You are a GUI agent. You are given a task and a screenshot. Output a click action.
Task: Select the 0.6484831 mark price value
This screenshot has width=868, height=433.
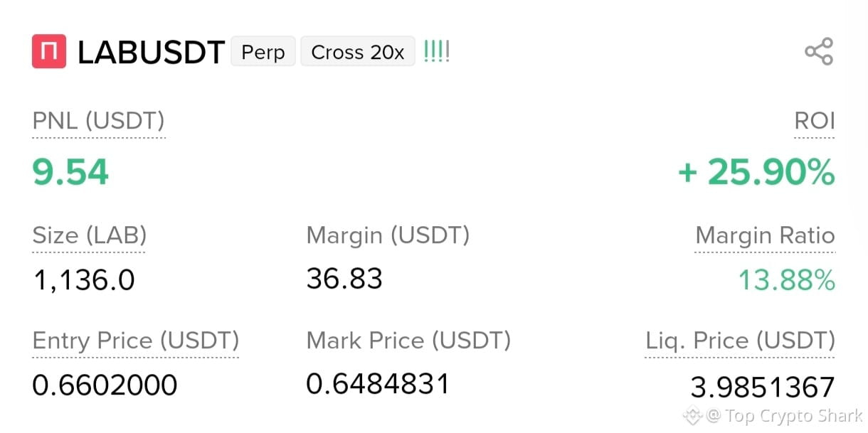[378, 384]
